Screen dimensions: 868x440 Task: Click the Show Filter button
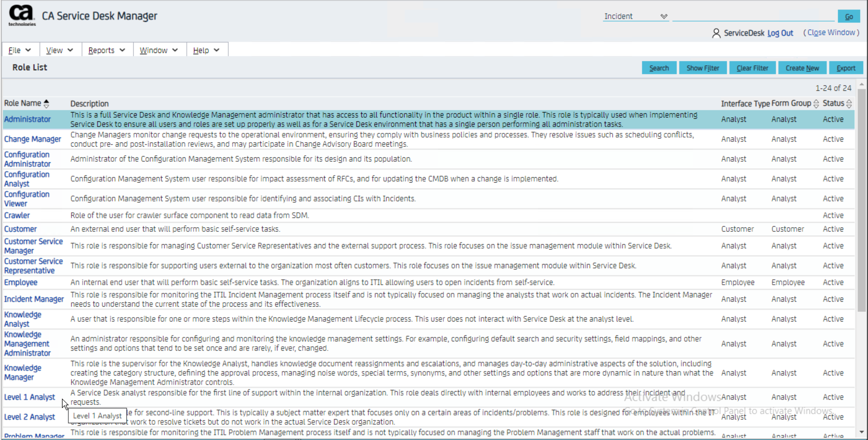click(702, 68)
